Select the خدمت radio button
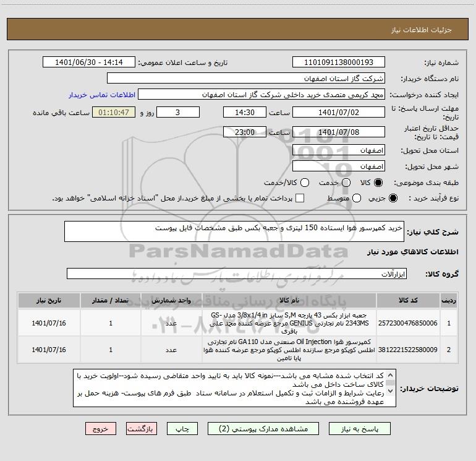Image resolution: width=476 pixels, height=461 pixels. click(x=346, y=183)
